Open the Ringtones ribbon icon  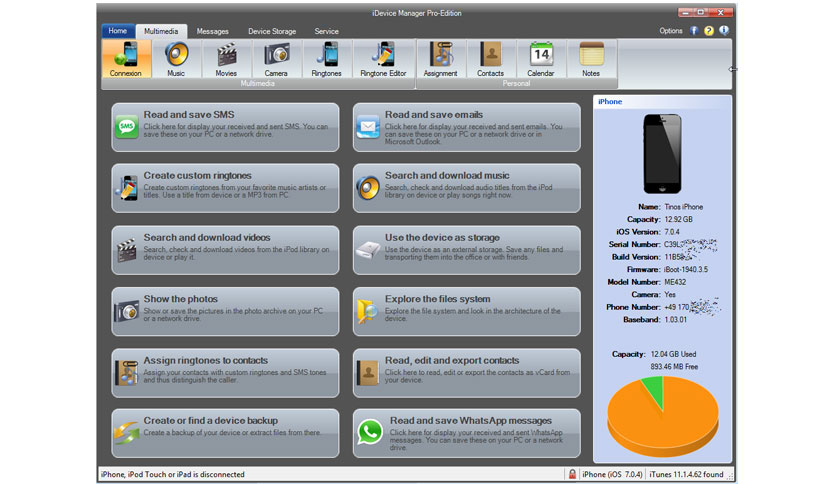tap(326, 59)
